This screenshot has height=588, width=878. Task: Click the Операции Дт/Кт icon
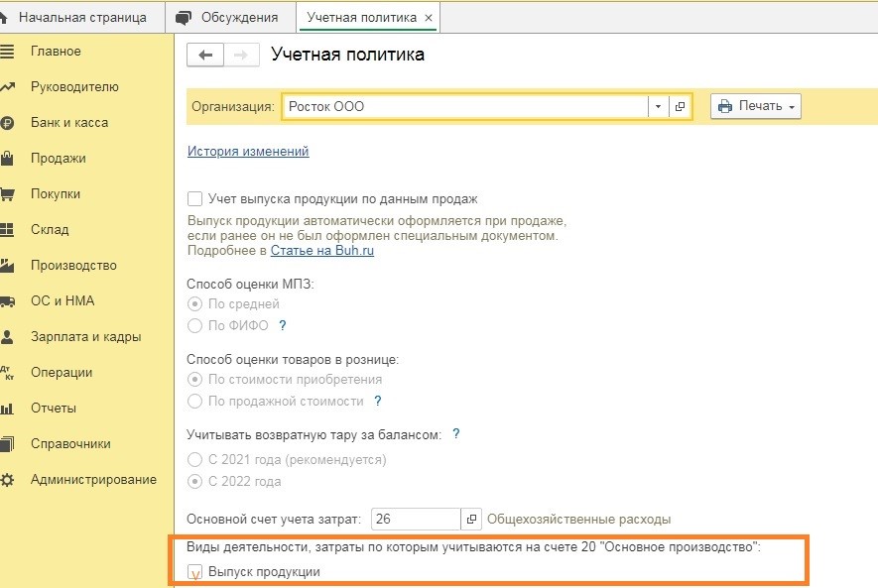pyautogui.click(x=7, y=373)
